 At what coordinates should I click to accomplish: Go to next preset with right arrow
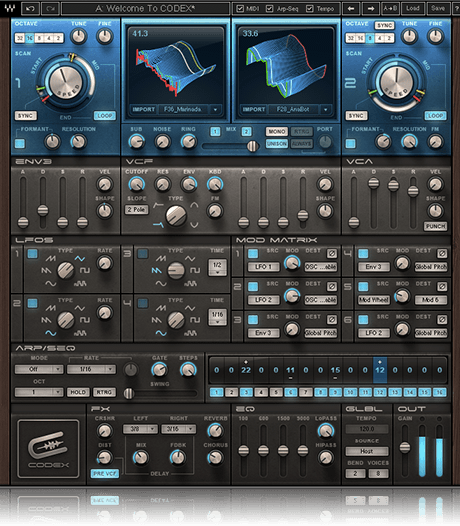[x=371, y=8]
